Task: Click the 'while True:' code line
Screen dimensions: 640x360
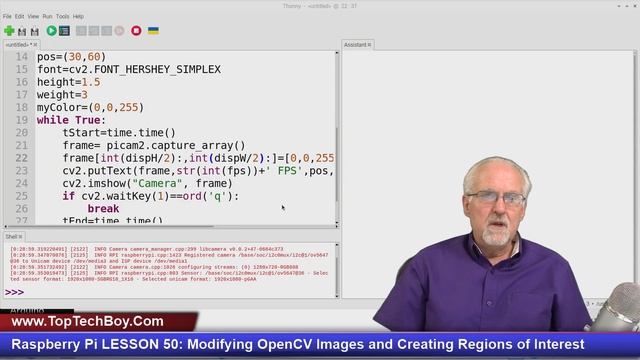Action: pos(71,120)
